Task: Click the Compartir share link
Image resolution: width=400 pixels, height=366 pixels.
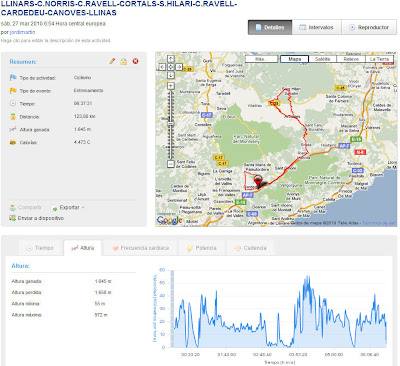Action: point(26,208)
